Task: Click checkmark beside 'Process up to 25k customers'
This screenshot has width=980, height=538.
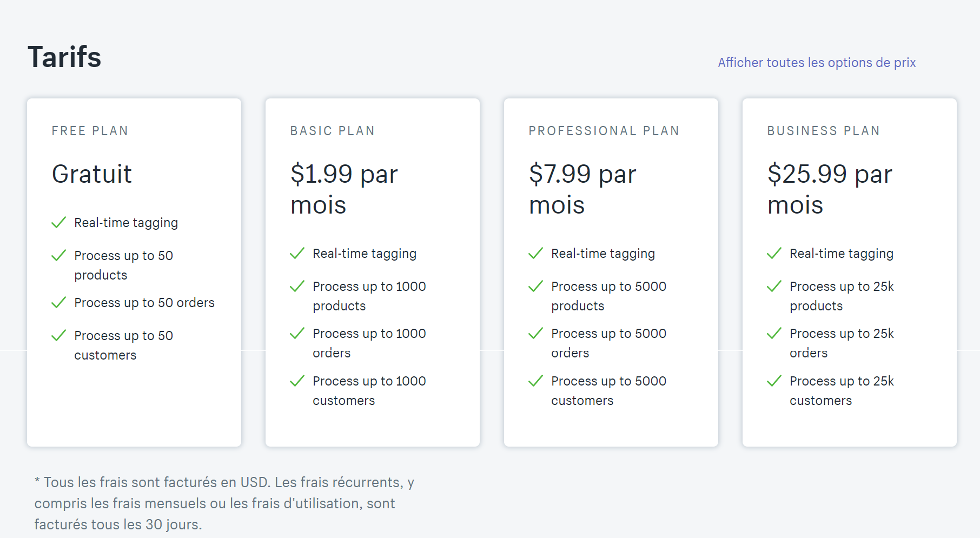Action: pyautogui.click(x=774, y=381)
